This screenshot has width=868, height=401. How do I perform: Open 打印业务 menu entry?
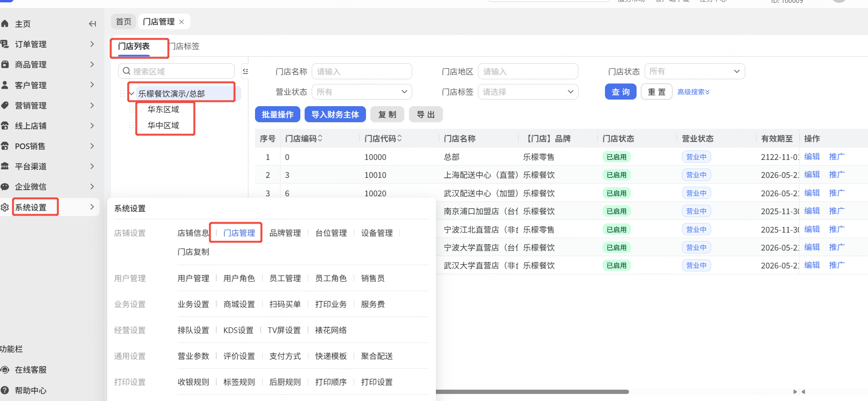(x=331, y=304)
